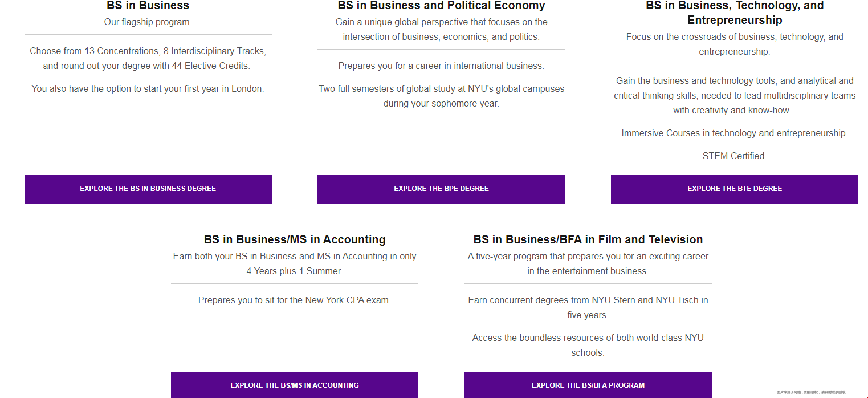Click the 'Our flagship program.' subtitle
This screenshot has width=868, height=398.
pos(148,22)
